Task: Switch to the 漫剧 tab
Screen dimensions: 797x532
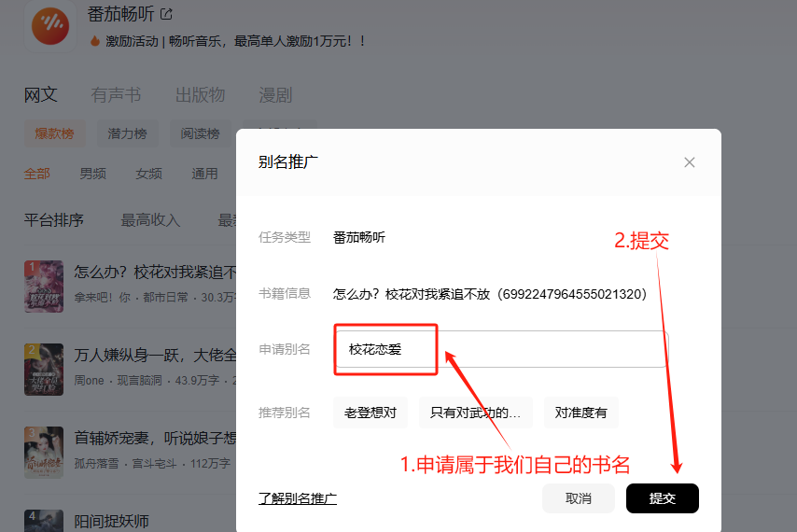Action: (275, 95)
